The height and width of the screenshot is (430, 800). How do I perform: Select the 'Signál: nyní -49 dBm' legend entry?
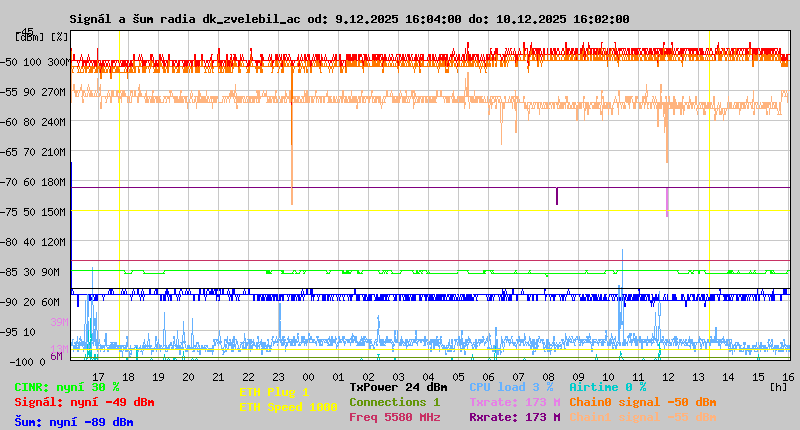(x=84, y=402)
